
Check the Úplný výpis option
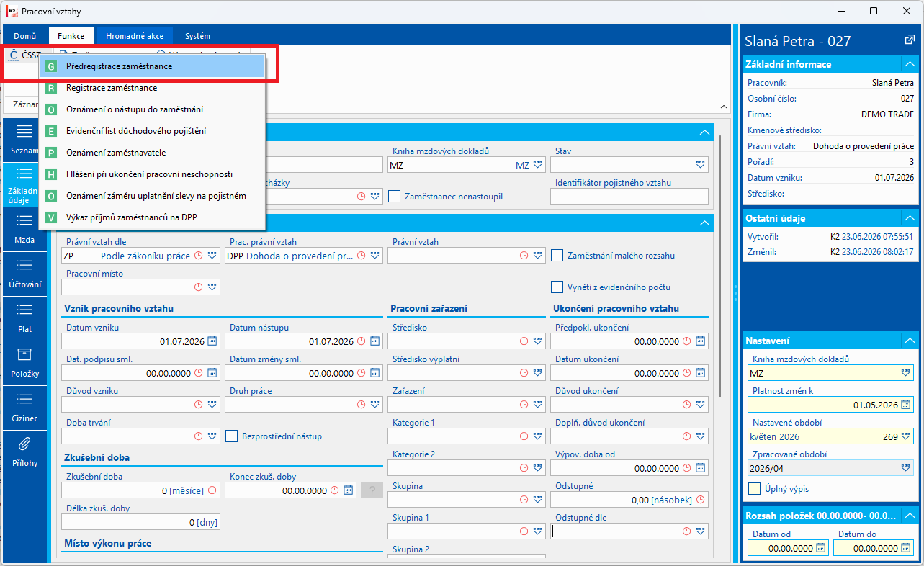point(755,489)
